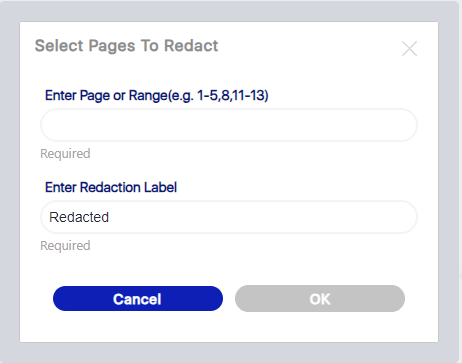
Task: Confirm page redaction with OK
Action: point(320,299)
